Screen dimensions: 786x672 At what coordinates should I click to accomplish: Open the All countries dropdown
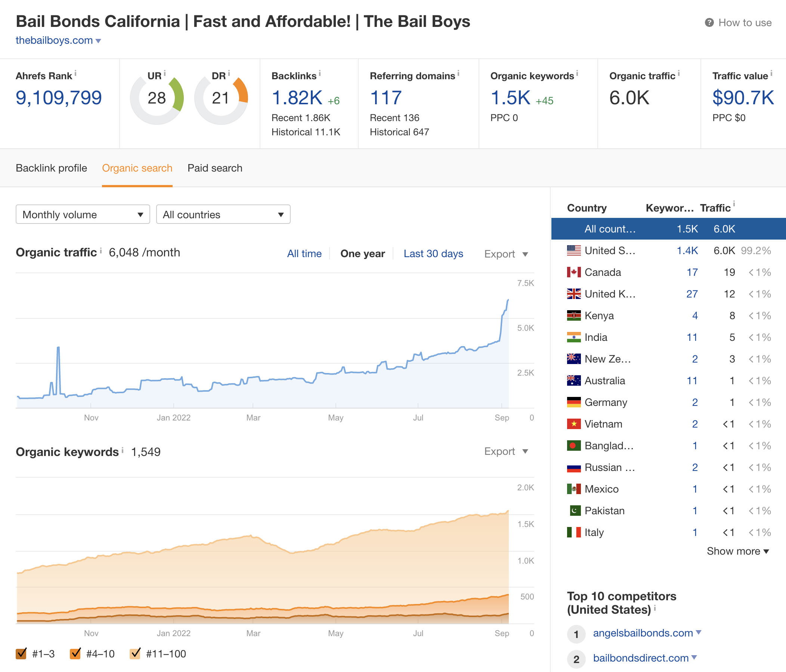point(223,215)
